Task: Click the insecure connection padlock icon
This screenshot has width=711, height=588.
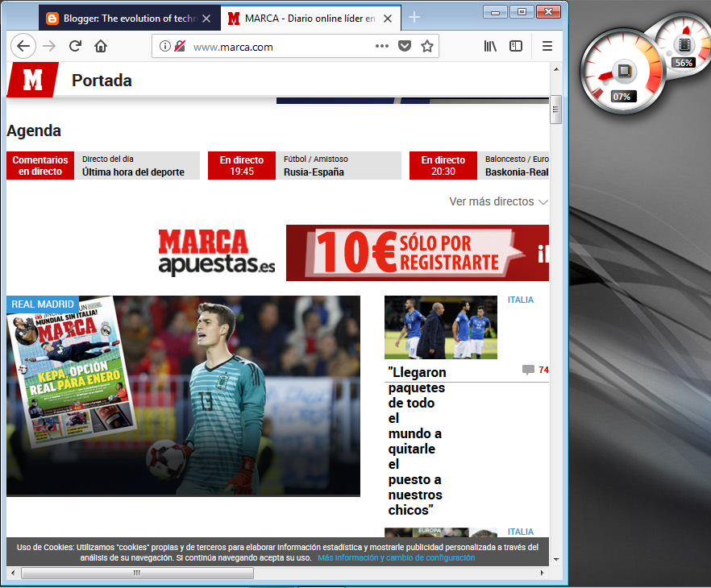Action: (x=180, y=46)
